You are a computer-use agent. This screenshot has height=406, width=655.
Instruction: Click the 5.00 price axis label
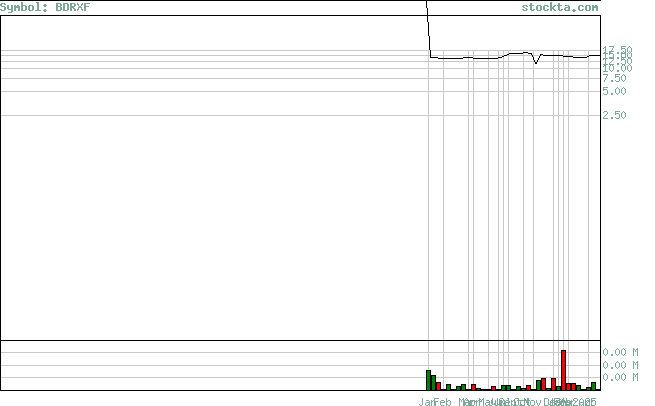point(614,91)
